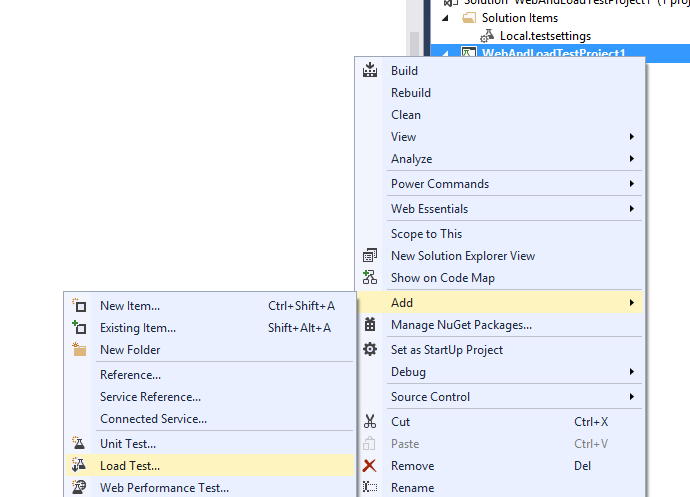Click the red Remove X icon

[370, 466]
